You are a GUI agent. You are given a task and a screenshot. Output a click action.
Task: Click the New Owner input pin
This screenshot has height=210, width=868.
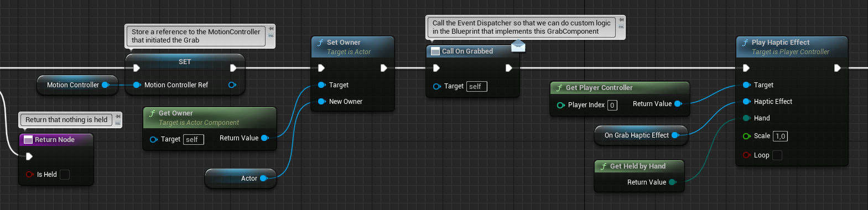tap(321, 101)
